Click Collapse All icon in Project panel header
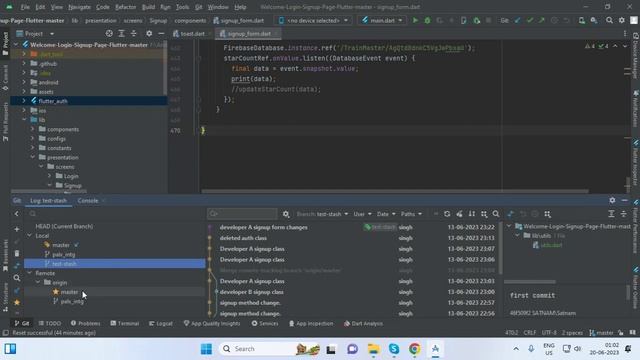 (133, 33)
